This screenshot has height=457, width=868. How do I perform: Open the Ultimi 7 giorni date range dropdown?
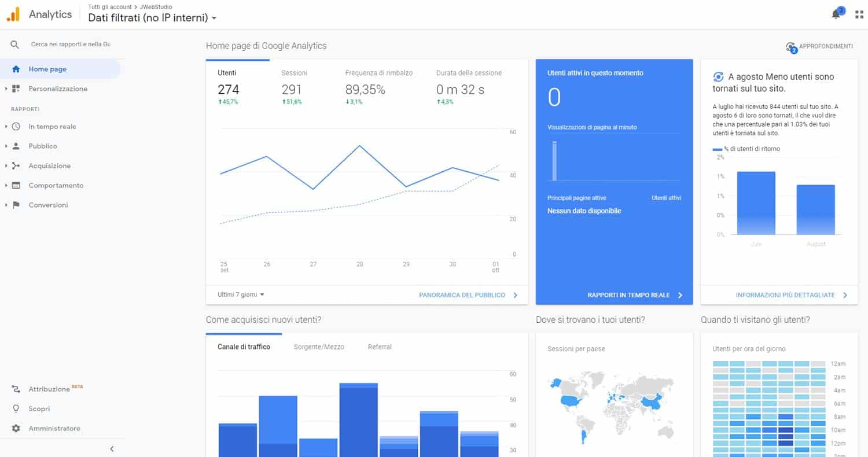(241, 294)
